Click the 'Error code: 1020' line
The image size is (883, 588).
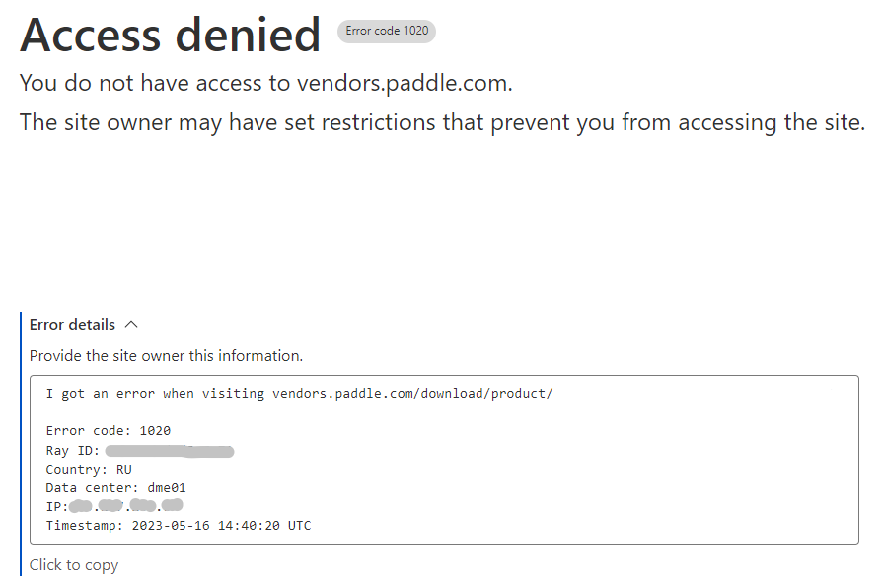109,431
